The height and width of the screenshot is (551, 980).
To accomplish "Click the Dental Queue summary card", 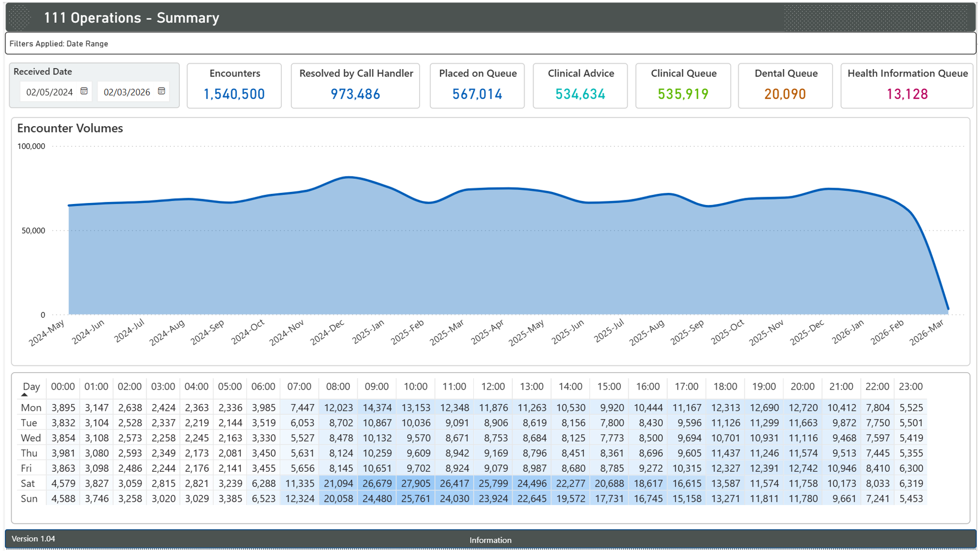I will pyautogui.click(x=786, y=86).
